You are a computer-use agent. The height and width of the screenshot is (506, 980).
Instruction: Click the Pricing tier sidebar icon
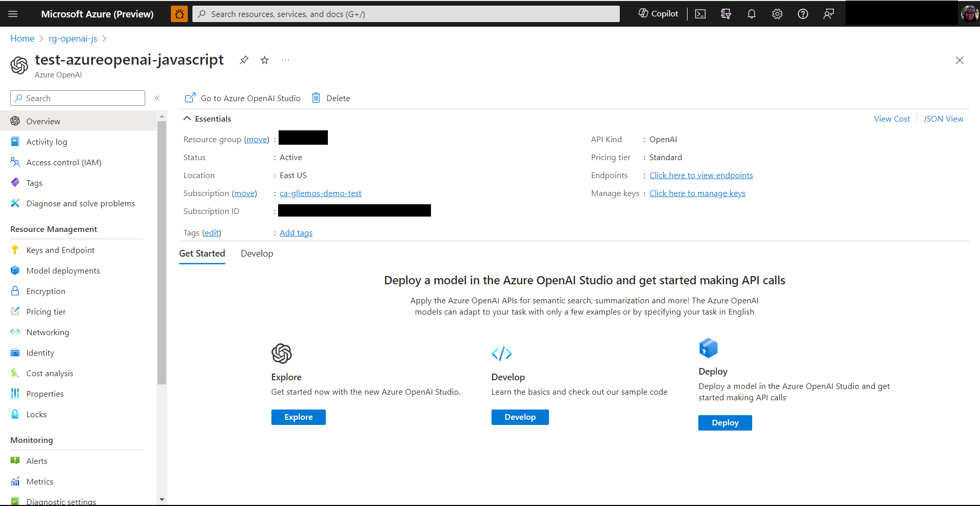click(x=15, y=312)
